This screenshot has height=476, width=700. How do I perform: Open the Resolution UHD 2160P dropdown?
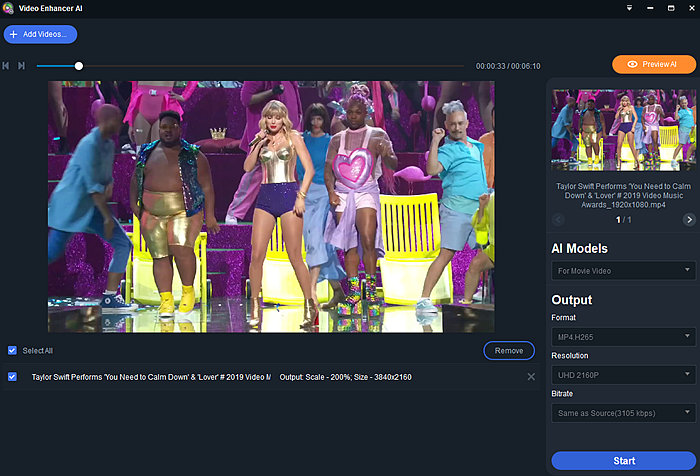[623, 374]
